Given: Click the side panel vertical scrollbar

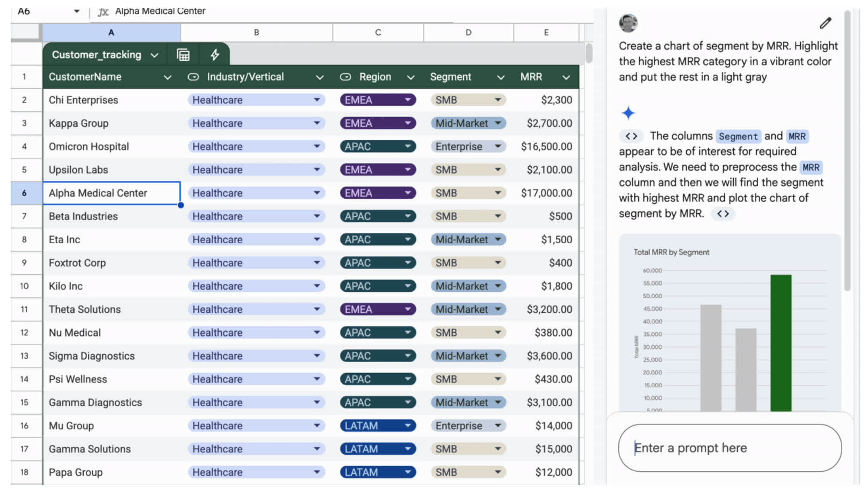Looking at the screenshot, I should pyautogui.click(x=847, y=150).
